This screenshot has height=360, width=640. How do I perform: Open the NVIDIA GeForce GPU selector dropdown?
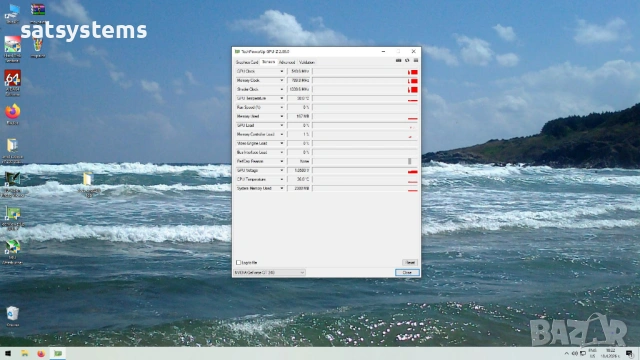pyautogui.click(x=269, y=272)
